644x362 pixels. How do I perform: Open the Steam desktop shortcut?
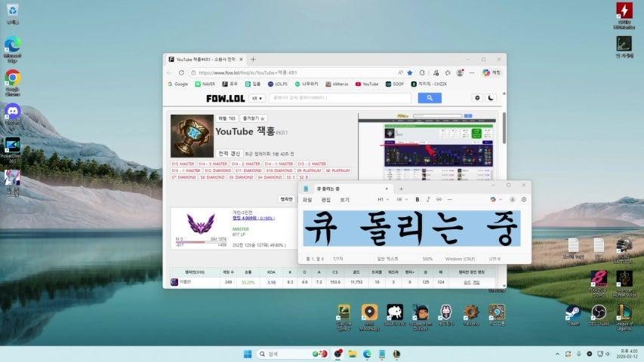(x=573, y=315)
